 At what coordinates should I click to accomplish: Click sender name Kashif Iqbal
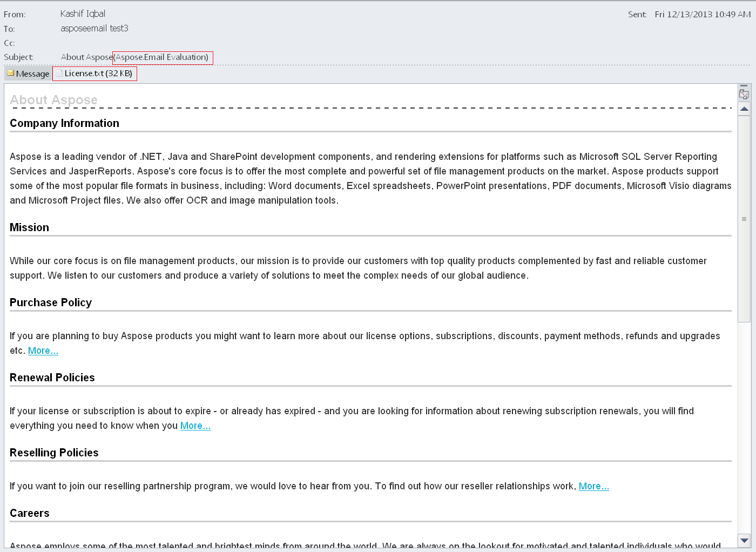83,14
